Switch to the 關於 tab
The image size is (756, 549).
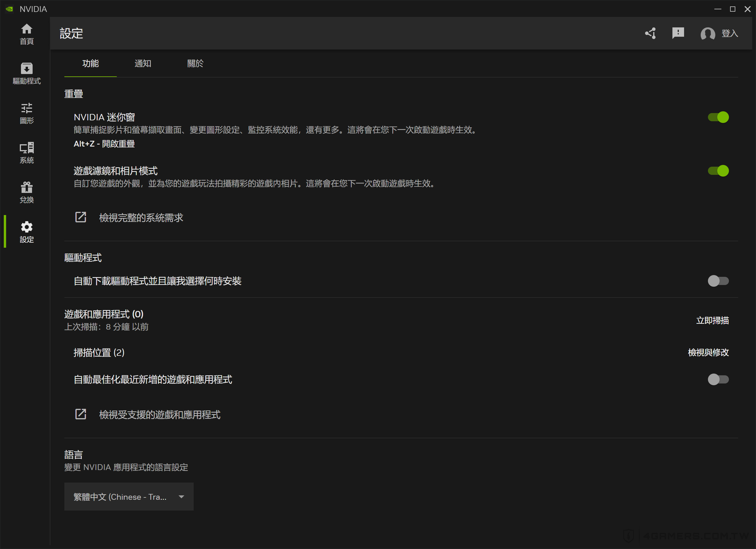[x=195, y=63]
